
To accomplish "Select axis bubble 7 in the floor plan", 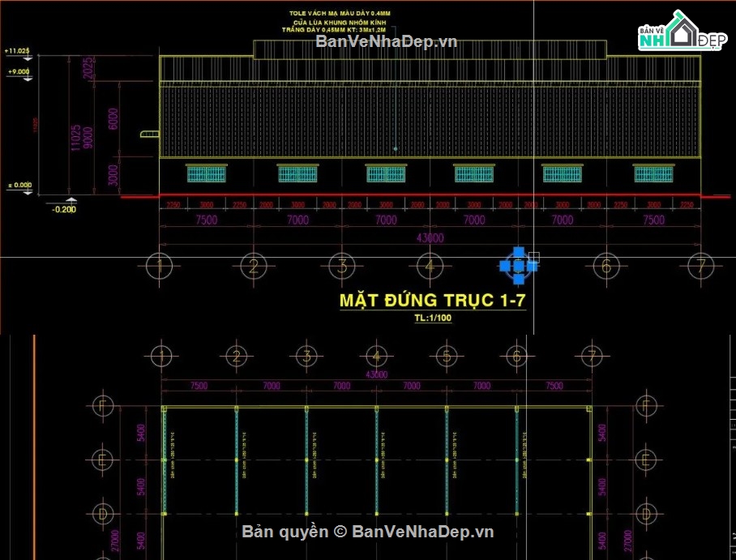I will [x=592, y=357].
